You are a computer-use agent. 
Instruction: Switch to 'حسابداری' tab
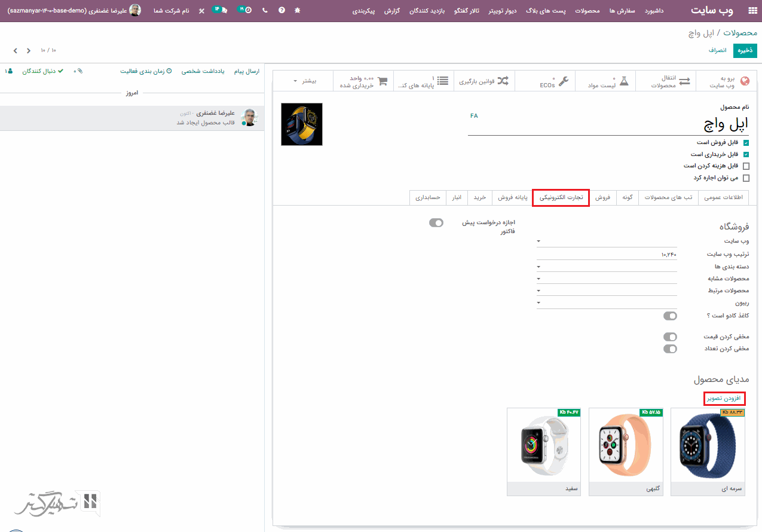[428, 197]
